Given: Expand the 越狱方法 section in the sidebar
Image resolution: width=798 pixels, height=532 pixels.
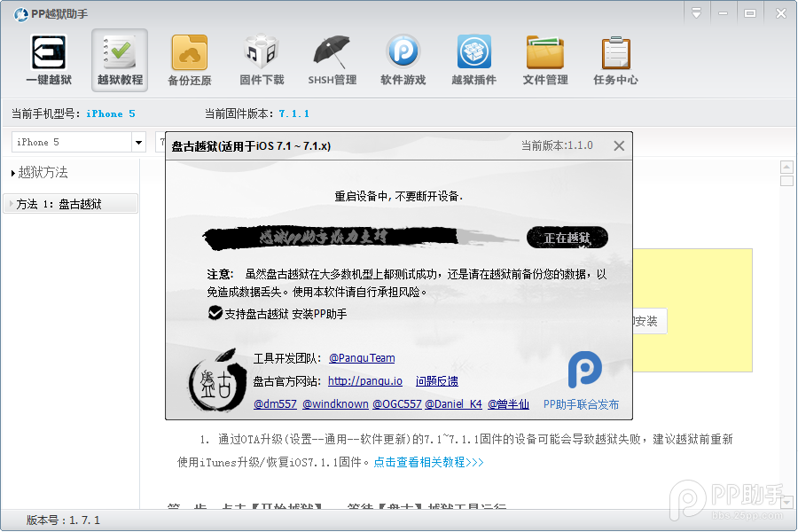Looking at the screenshot, I should 40,173.
